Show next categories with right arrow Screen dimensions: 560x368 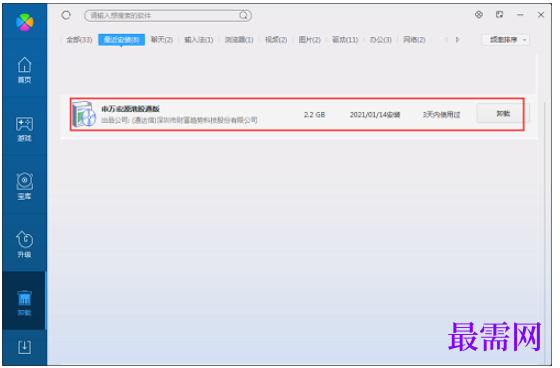[458, 40]
